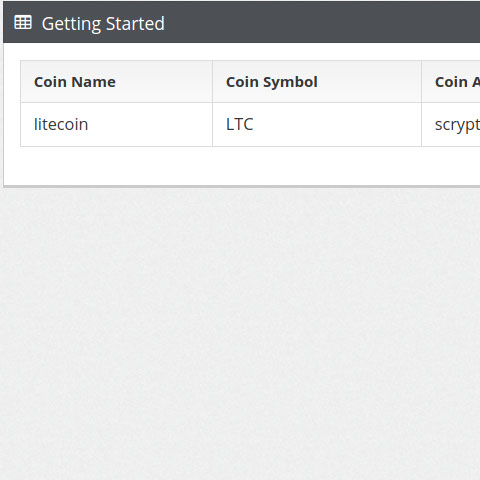This screenshot has height=480, width=480.
Task: Click the scrypt text at the table edge
Action: click(x=457, y=126)
